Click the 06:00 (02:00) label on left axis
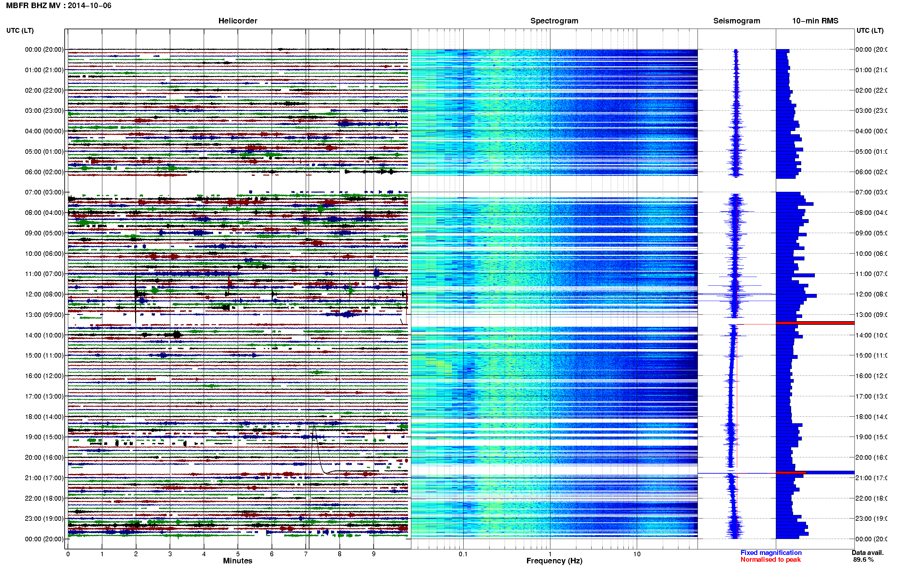924x578 pixels. [x=44, y=172]
